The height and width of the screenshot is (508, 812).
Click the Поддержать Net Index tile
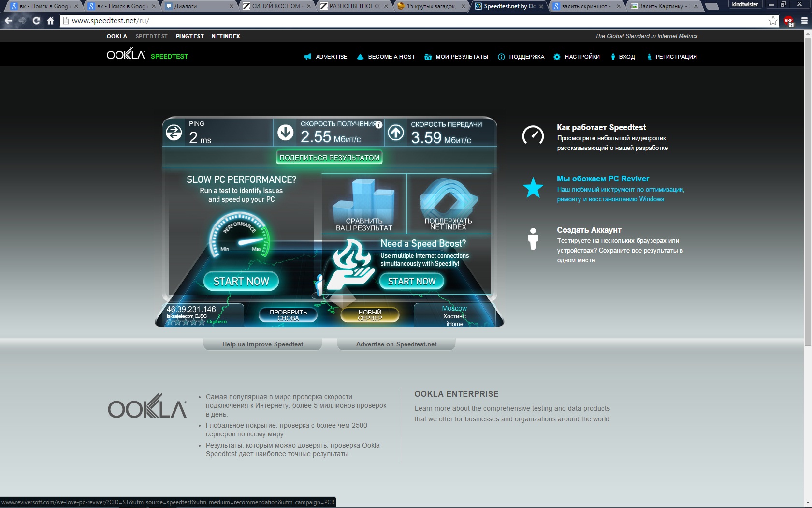(449, 204)
